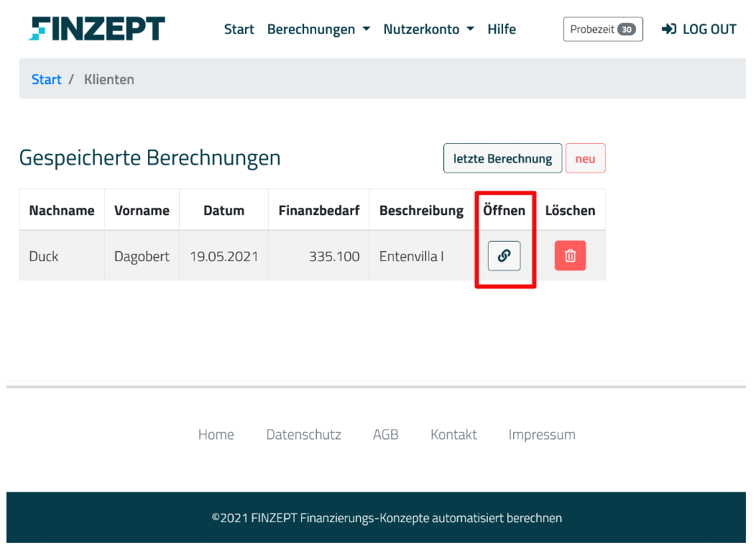Screen dimensions: 756x553
Task: Open the Hilfe menu item
Action: pyautogui.click(x=502, y=29)
